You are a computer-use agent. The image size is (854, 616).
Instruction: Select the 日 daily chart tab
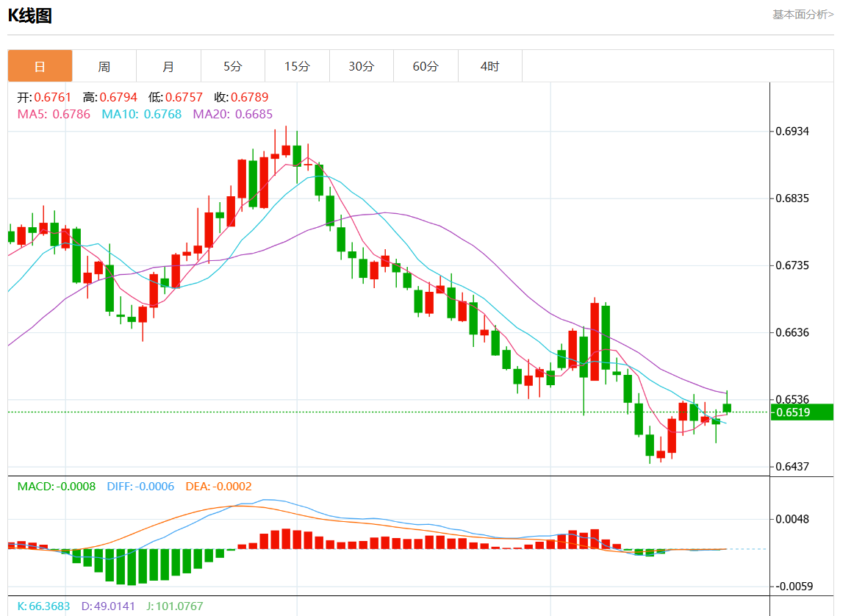40,66
